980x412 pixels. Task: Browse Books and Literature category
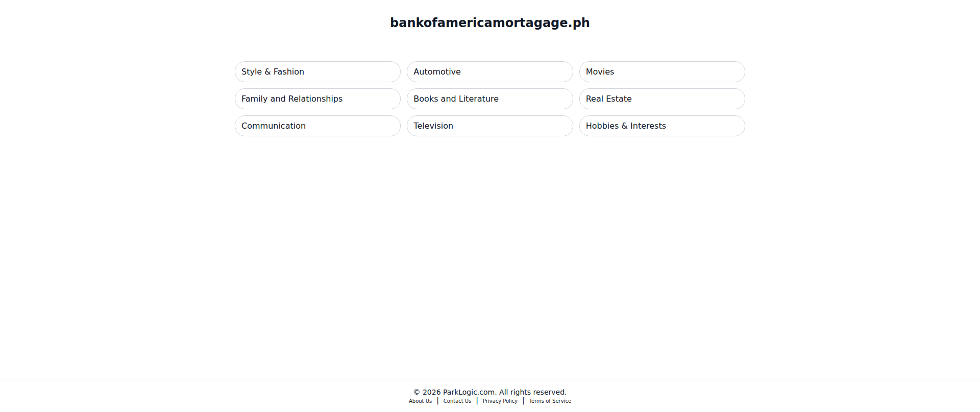tap(489, 99)
